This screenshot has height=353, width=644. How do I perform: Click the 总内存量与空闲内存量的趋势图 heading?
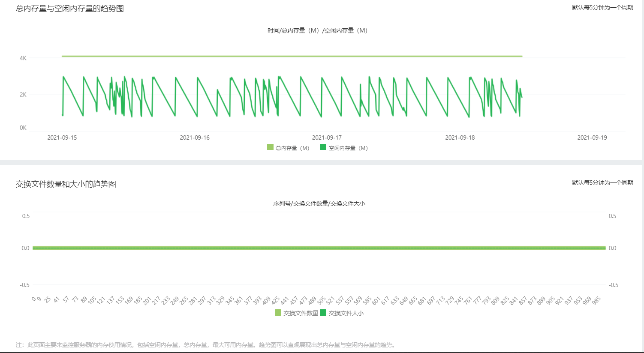(x=70, y=9)
